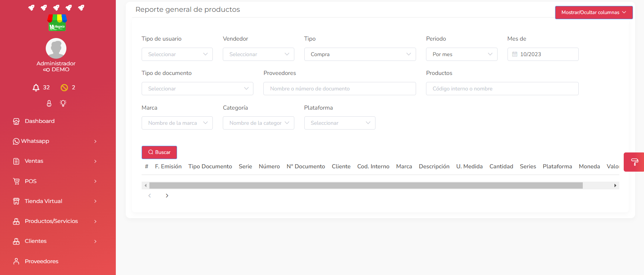Viewport: 644px width, 275px height.
Task: Click the Whatsapp icon in sidebar
Action: (16, 141)
